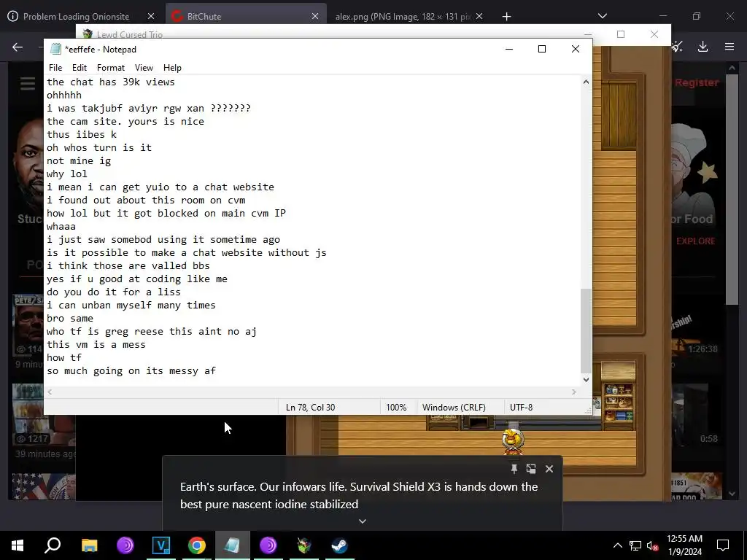
Task: Open Steam from the taskbar
Action: coord(340,545)
